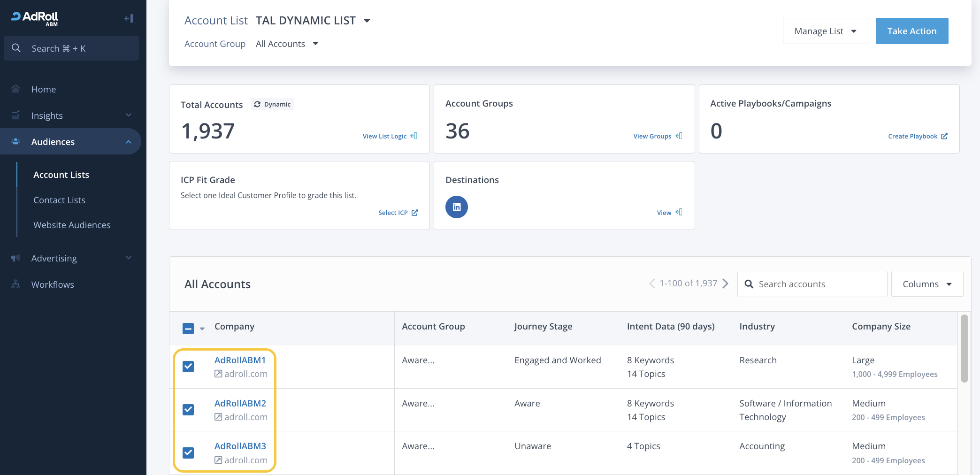Screen dimensions: 980x475
Task: Go to next page of accounts
Action: click(x=726, y=283)
